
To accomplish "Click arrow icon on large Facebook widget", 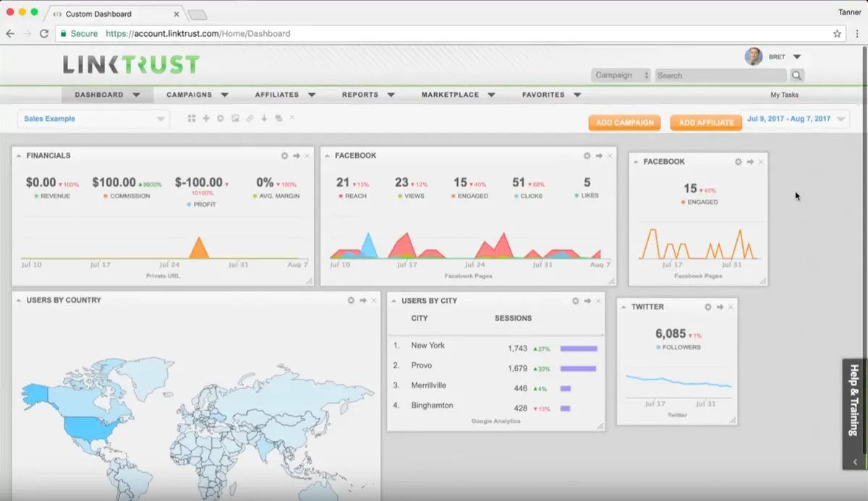I will [x=599, y=156].
